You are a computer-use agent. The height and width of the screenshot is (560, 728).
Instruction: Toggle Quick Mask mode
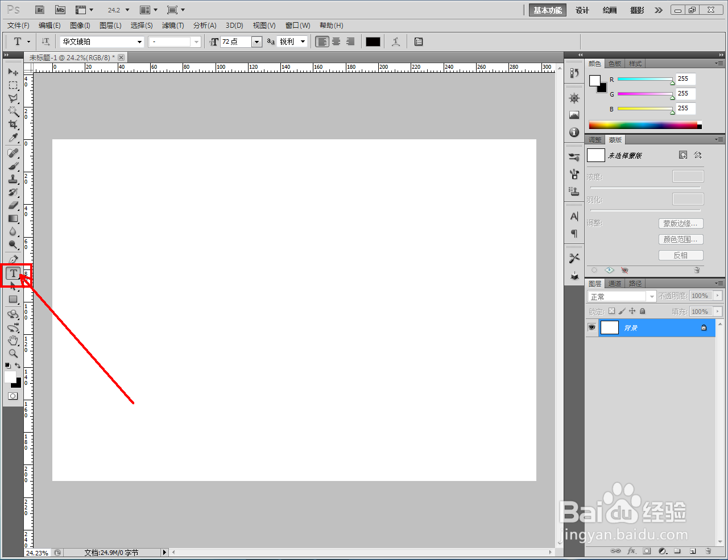13,396
